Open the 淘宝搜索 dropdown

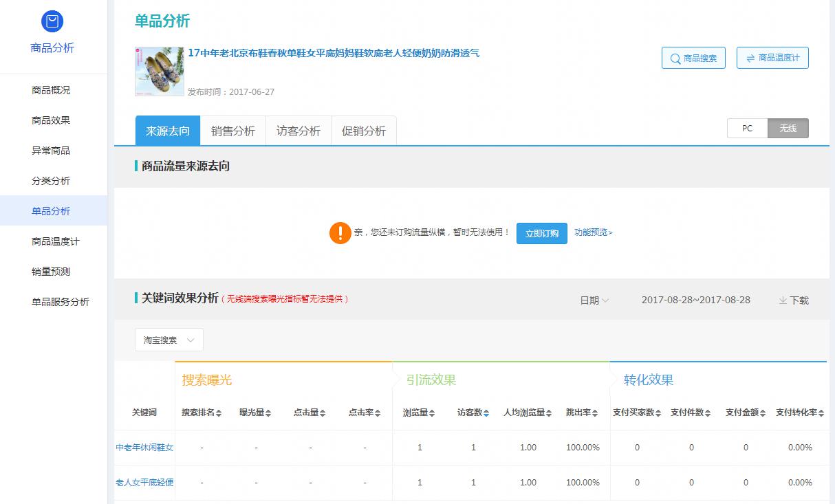(x=169, y=340)
